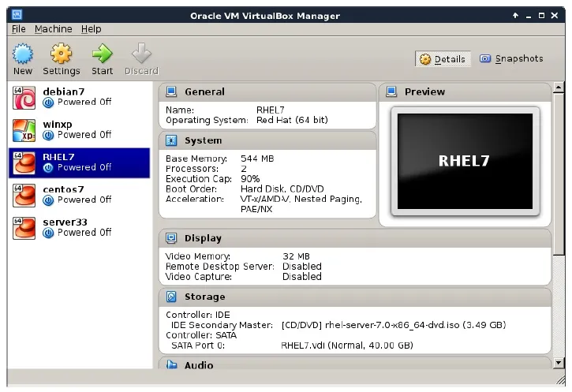Open the Machine menu

(x=54, y=29)
